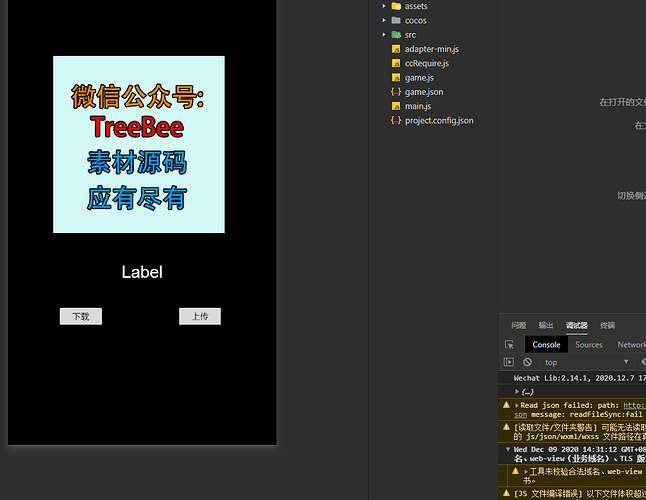Expand the {…} object log entry

[x=517, y=392]
